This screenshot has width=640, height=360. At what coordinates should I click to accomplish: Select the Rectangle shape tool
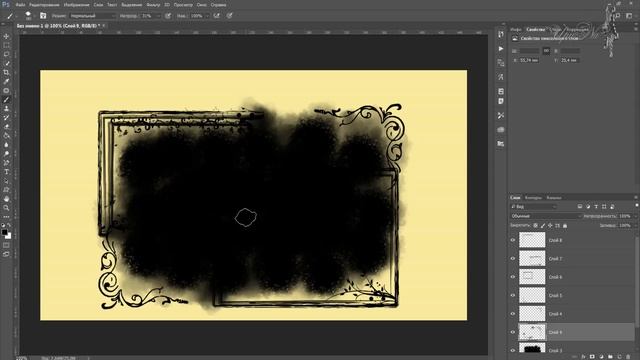tap(6, 190)
